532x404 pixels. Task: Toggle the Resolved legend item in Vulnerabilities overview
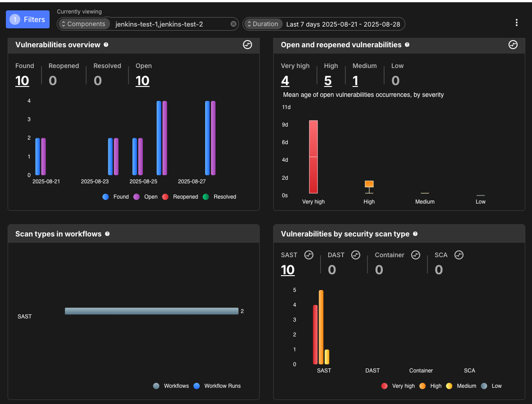point(219,197)
